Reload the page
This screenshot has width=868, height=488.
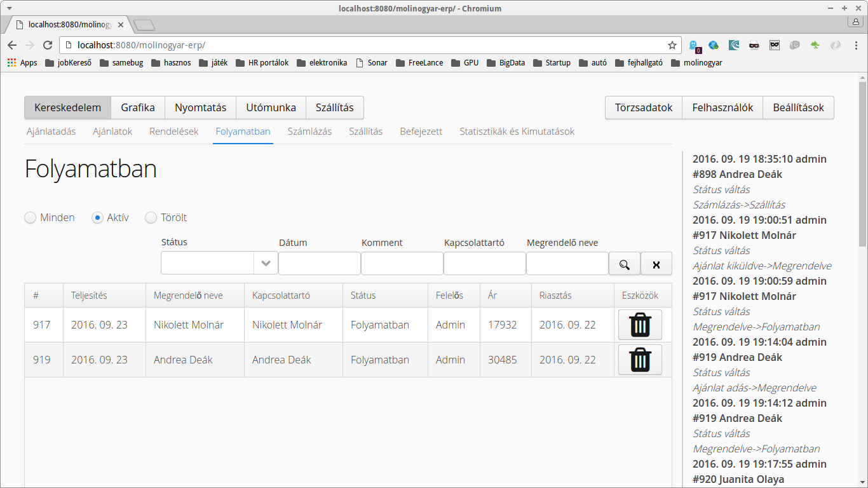coord(47,45)
